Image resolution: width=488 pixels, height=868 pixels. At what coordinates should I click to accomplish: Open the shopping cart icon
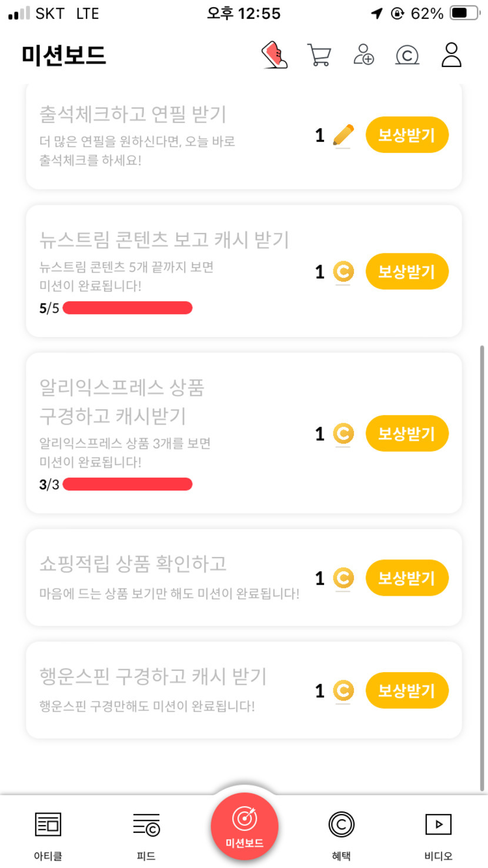coord(319,56)
